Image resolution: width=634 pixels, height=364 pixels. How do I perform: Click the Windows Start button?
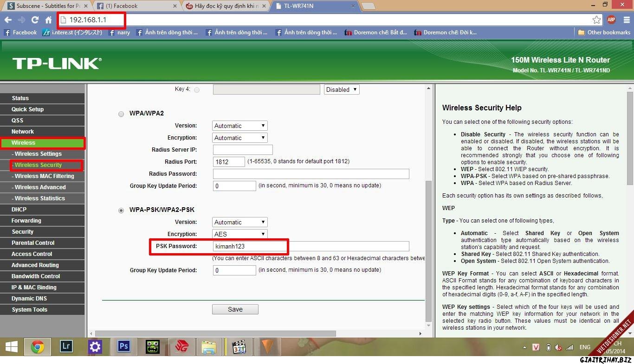11,346
